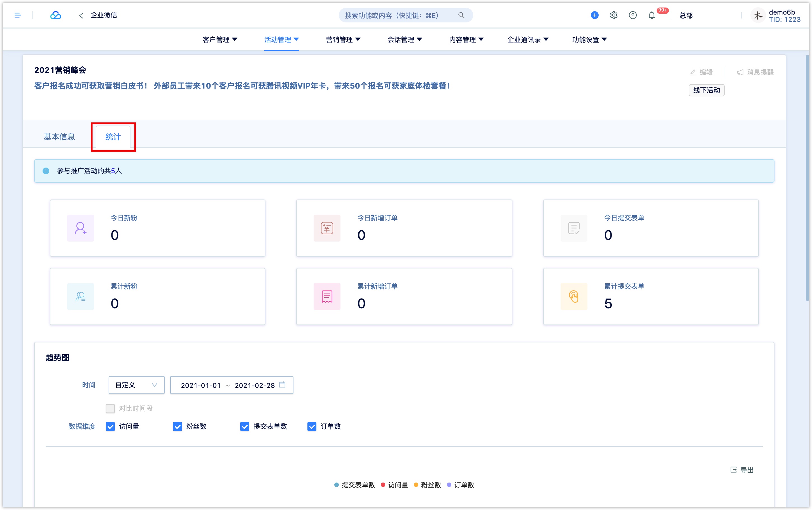Uncheck the 订单数 checkbox
This screenshot has height=510, width=812.
point(312,426)
